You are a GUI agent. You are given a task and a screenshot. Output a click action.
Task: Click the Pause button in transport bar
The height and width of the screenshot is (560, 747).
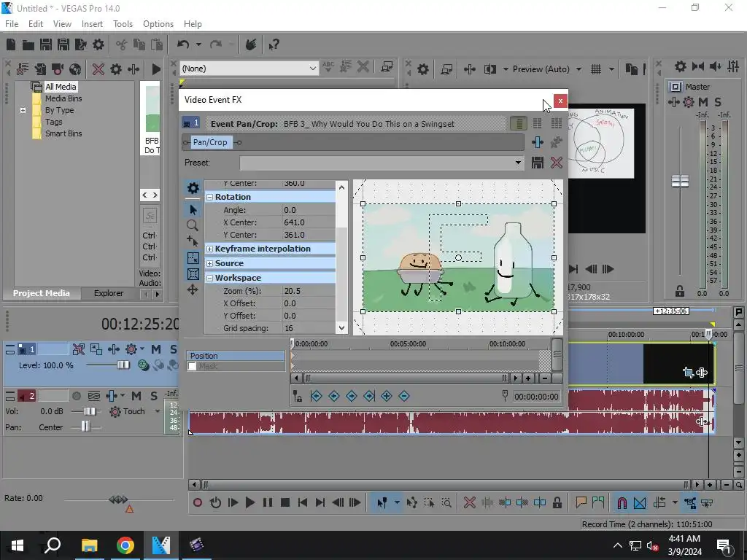coord(268,502)
